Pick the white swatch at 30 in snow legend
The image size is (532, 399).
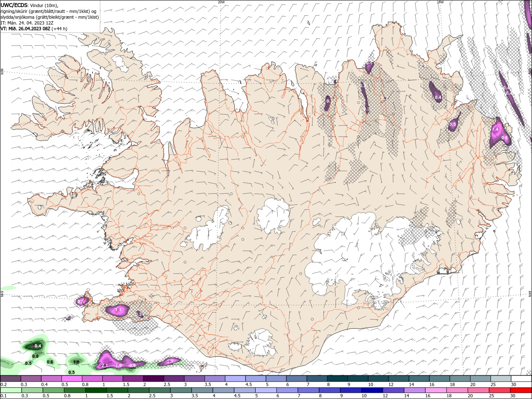(x=521, y=379)
